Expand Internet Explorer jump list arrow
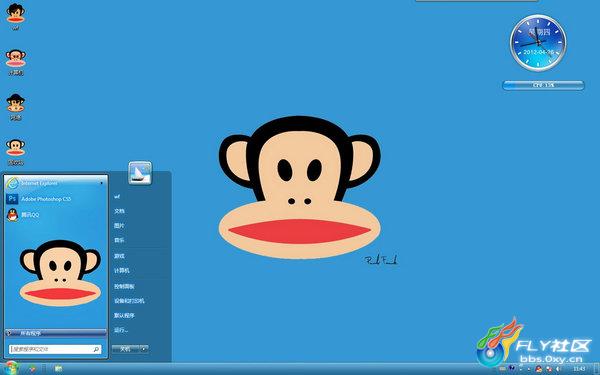Screen dimensions: 600x375 tap(101, 183)
